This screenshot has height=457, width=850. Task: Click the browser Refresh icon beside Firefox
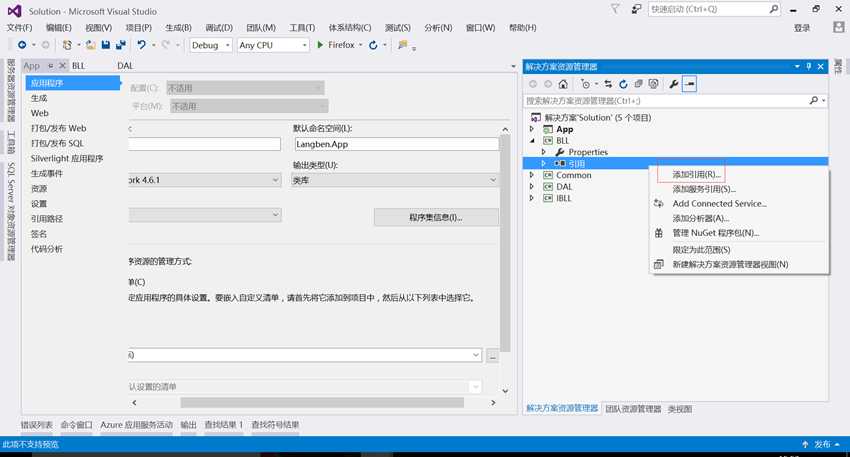point(373,45)
